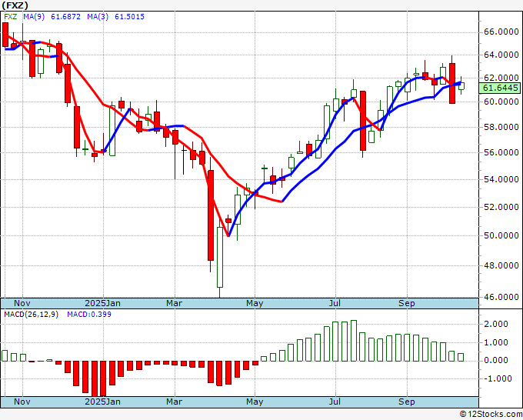Viewport: 523px width, 420px height.
Task: Select the green FXZ legend label
Action: (x=11, y=17)
